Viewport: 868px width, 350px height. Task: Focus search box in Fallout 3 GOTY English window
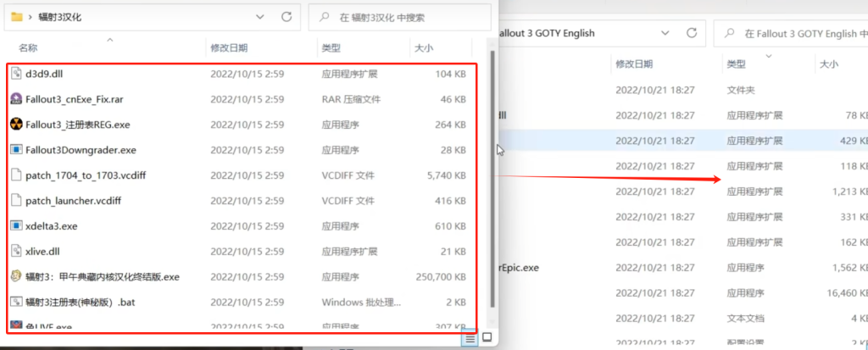(792, 33)
